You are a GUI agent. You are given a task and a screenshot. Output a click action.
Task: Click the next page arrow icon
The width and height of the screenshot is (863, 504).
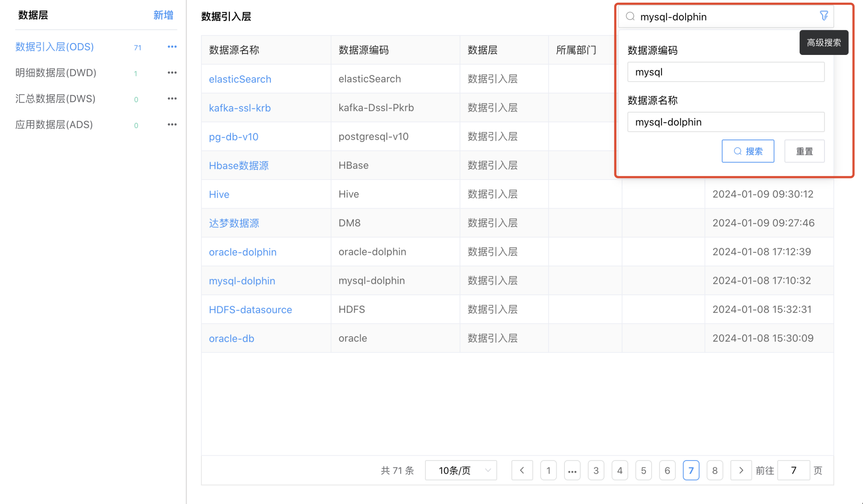pos(741,470)
